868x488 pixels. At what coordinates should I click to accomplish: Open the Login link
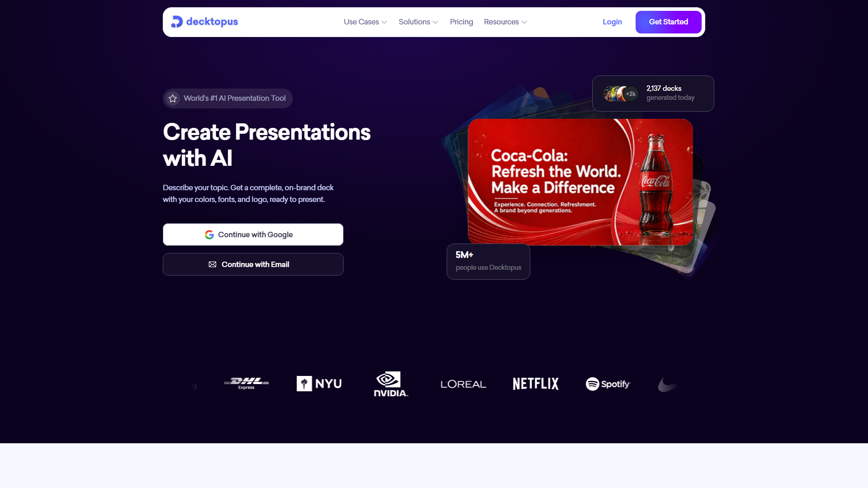click(612, 22)
